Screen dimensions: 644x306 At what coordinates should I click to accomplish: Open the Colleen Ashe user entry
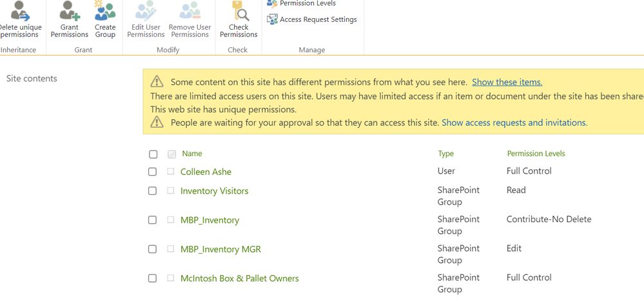[x=206, y=172]
